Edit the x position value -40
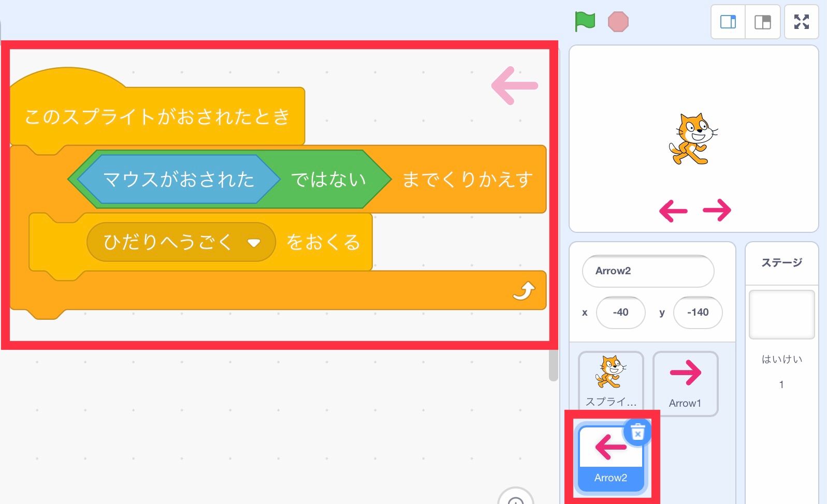The image size is (827, 504). click(x=620, y=312)
